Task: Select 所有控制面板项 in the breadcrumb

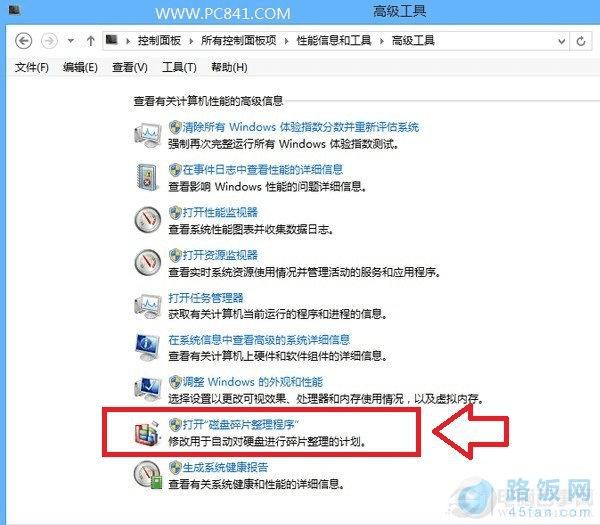Action: [x=238, y=41]
